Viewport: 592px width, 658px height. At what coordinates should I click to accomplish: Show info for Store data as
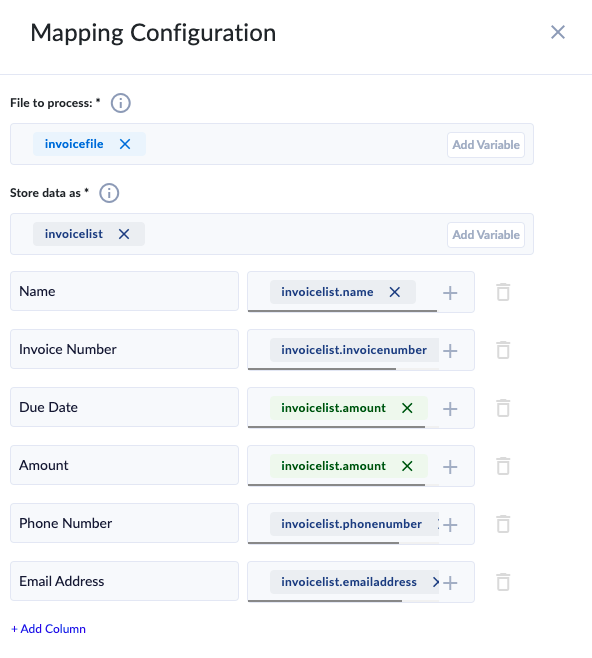(109, 193)
